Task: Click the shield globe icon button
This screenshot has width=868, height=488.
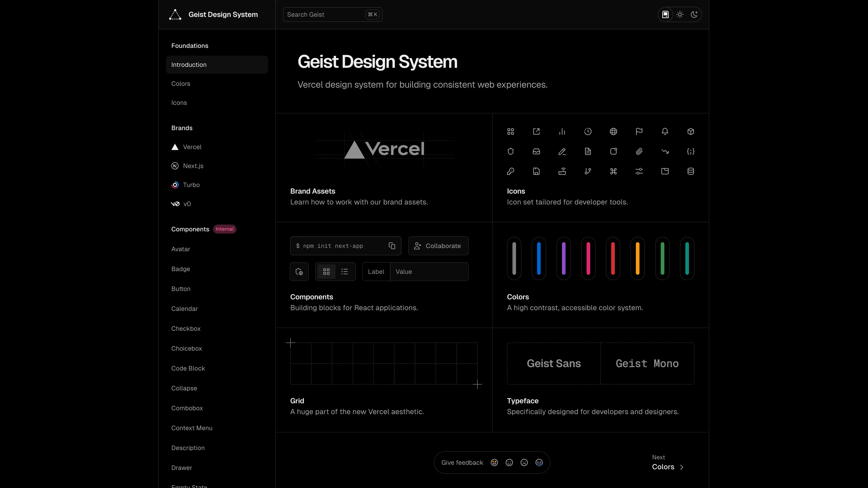Action: (x=299, y=271)
